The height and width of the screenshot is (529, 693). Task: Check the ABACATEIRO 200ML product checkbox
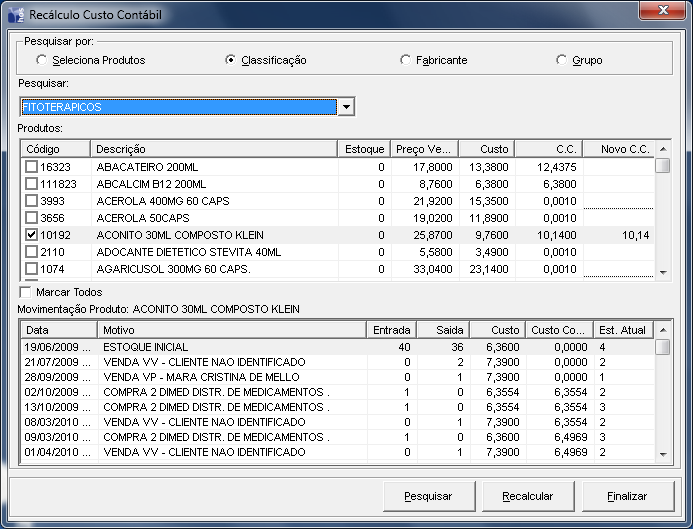tap(32, 167)
